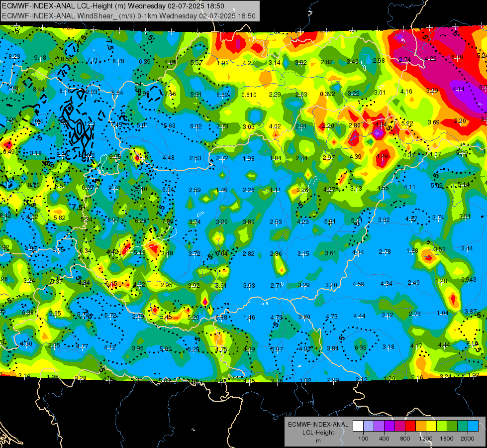Click the wind shear value 3.40
The width and height of the screenshot is (487, 448).
click(x=353, y=62)
